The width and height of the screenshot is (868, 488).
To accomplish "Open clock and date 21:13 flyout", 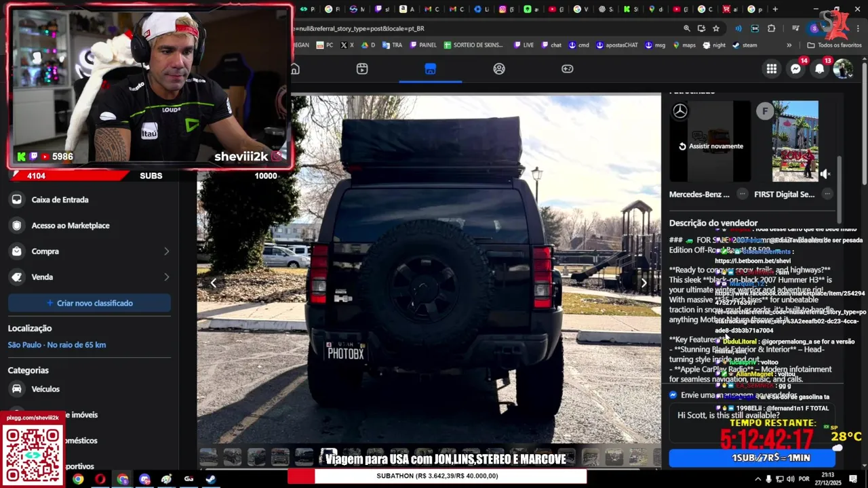I will pyautogui.click(x=829, y=479).
